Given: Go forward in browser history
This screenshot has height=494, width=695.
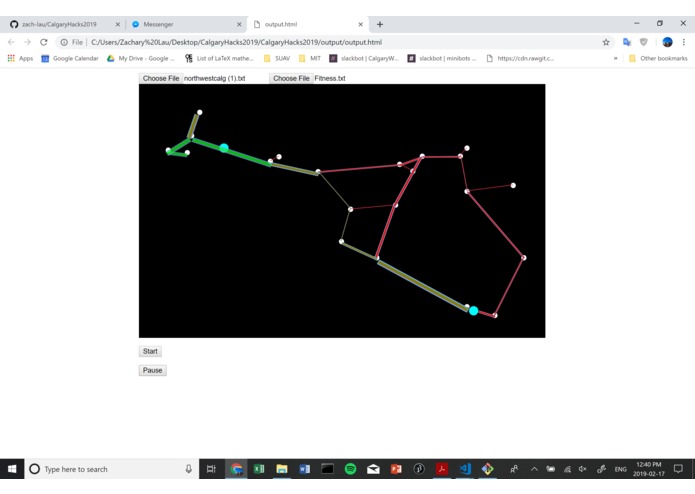Looking at the screenshot, I should pos(27,42).
